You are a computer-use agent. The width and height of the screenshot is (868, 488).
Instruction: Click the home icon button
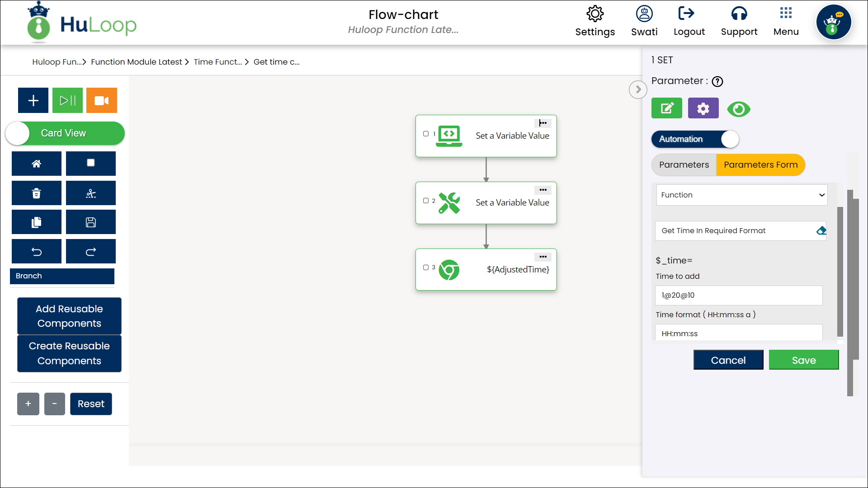tap(37, 164)
